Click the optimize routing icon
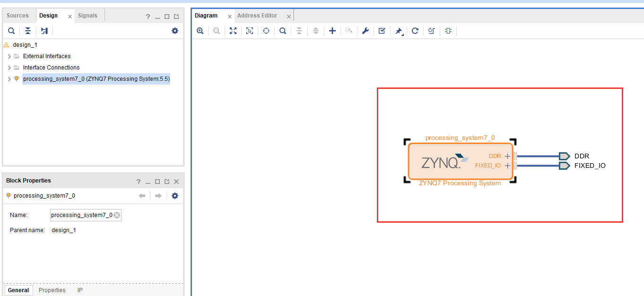The image size is (644, 296). (431, 31)
